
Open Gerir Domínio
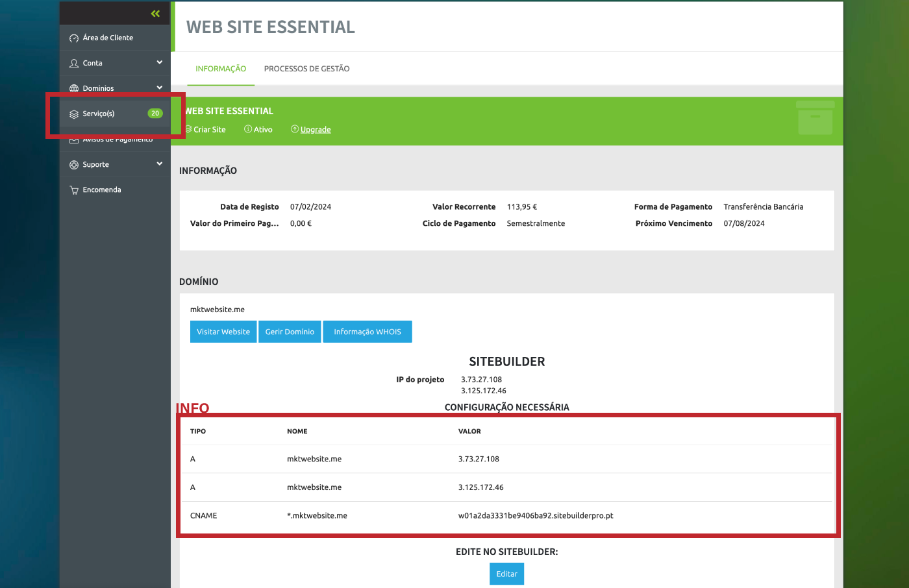pyautogui.click(x=290, y=332)
